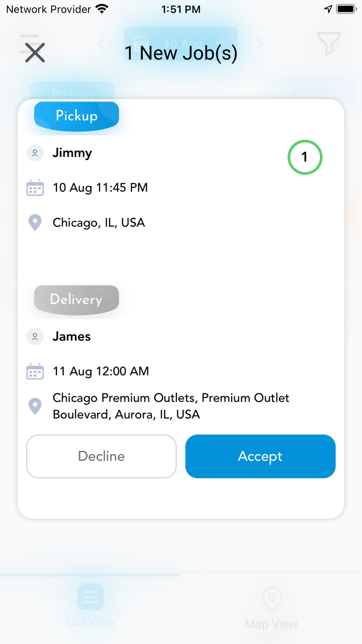The width and height of the screenshot is (362, 644).
Task: Click the right chevron to view next date
Action: 260,43
